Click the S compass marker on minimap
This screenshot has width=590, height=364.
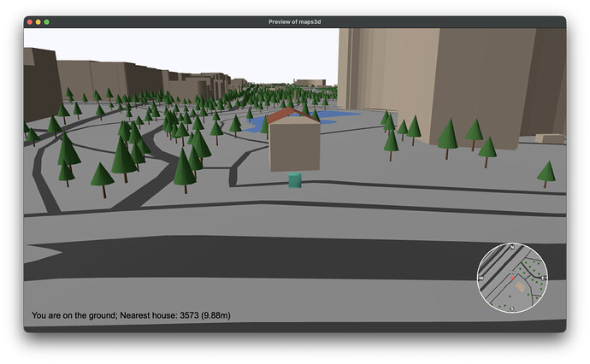[x=511, y=308]
